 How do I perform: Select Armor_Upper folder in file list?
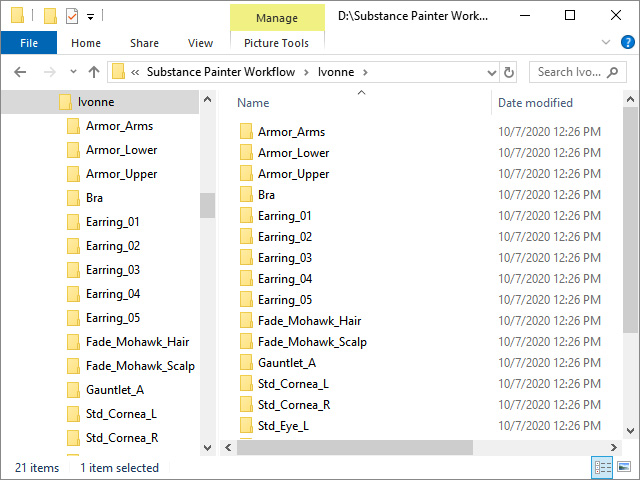(293, 174)
